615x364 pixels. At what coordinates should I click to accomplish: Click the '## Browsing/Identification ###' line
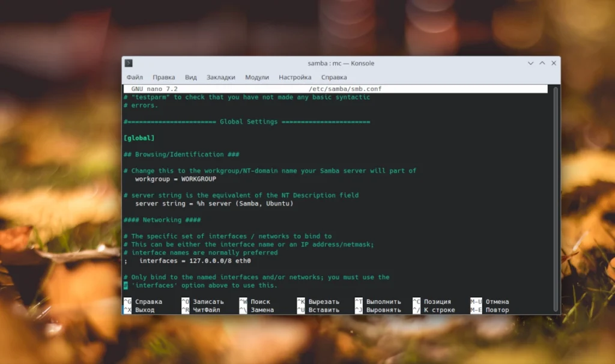[181, 154]
